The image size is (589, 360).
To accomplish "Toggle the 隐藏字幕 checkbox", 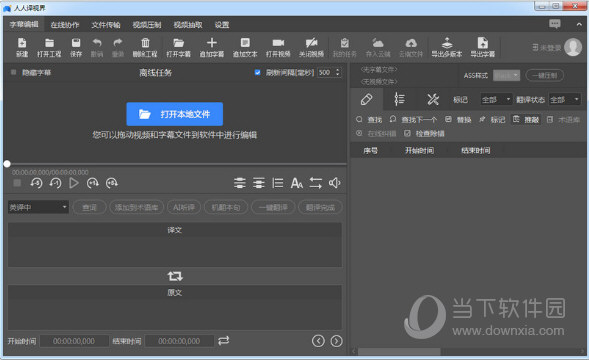I will 14,72.
